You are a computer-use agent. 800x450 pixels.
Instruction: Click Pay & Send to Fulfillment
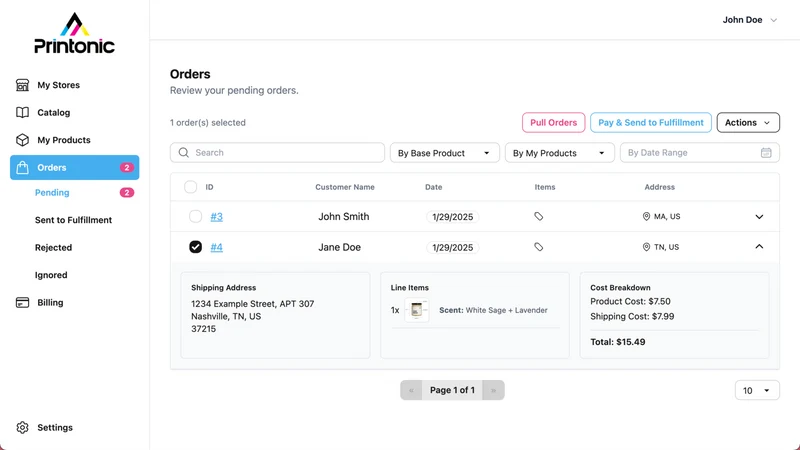(x=651, y=122)
